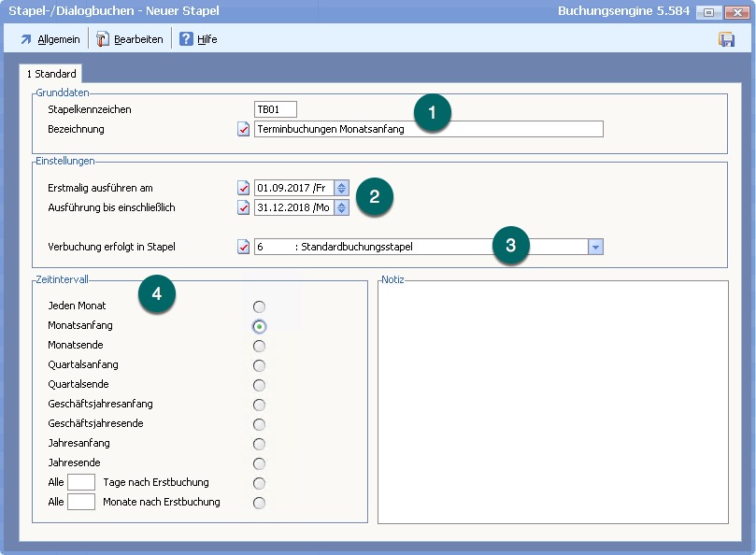Image resolution: width=756 pixels, height=555 pixels.
Task: Click check icon beside Ausführung bis einschließlich
Action: click(x=244, y=207)
